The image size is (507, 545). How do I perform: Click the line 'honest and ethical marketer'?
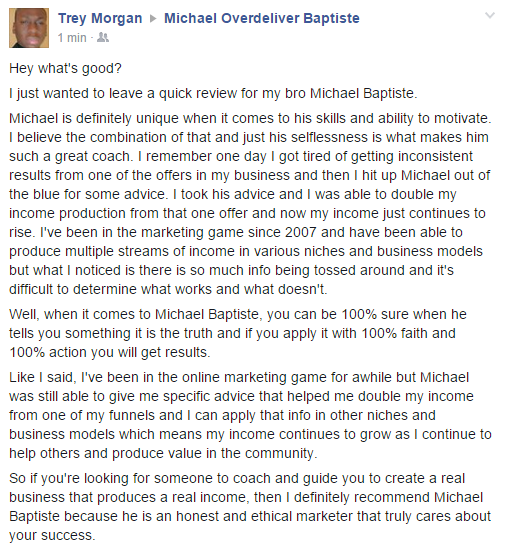tap(250, 516)
